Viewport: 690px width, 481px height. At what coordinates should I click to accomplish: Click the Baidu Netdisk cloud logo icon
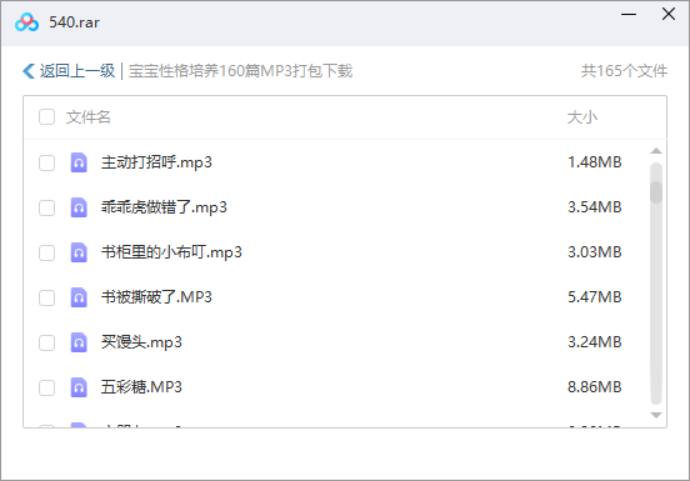[27, 21]
